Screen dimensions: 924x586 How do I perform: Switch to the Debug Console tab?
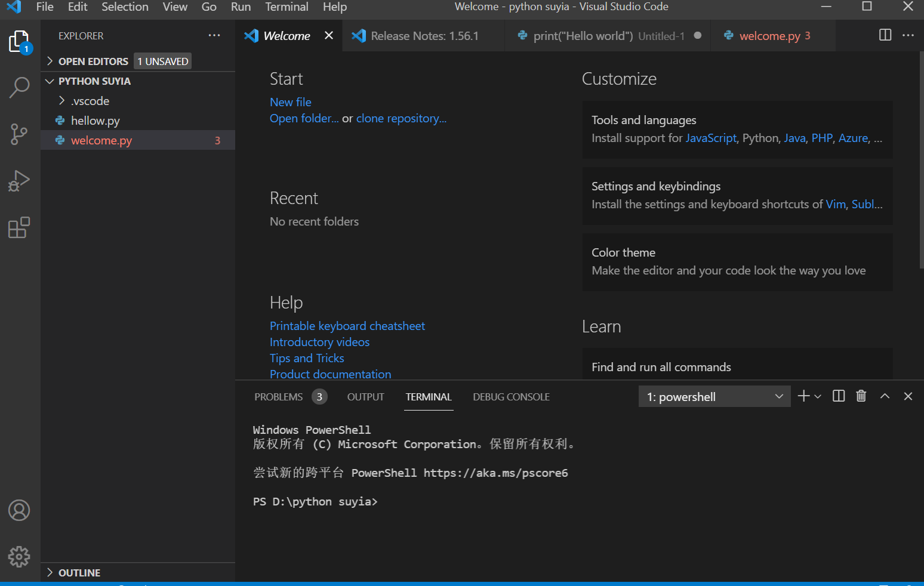[511, 397]
